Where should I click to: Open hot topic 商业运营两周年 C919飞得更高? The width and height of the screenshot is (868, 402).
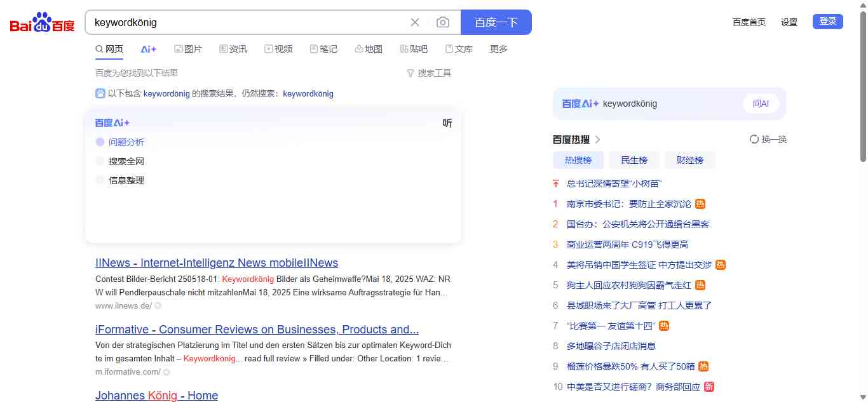pyautogui.click(x=628, y=245)
